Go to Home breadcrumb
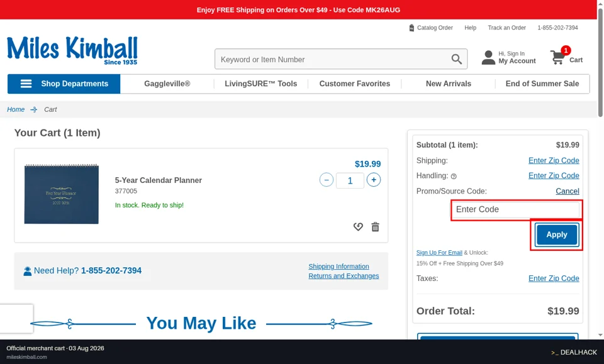 click(x=16, y=109)
